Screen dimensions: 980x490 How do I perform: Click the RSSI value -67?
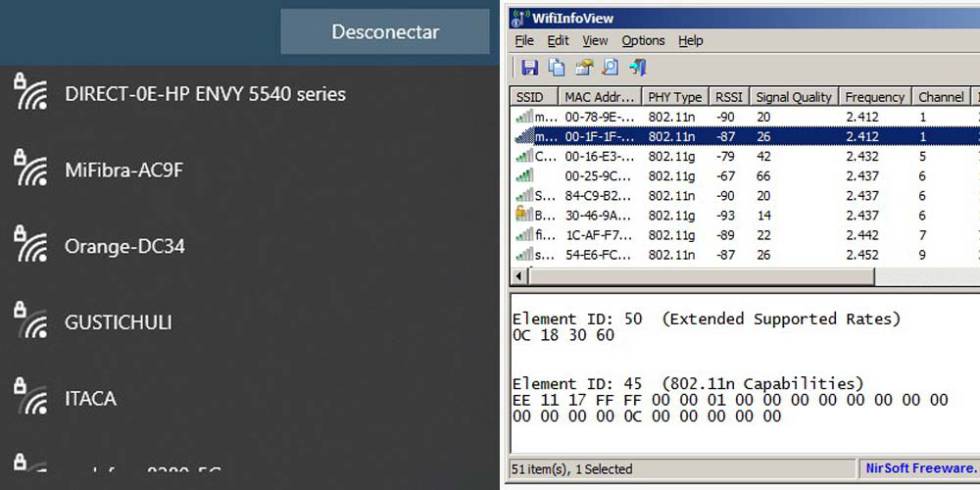726,176
